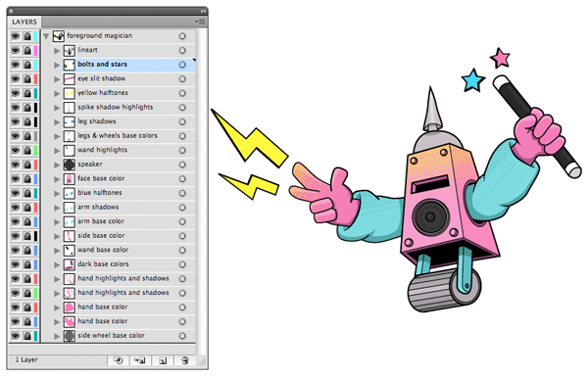This screenshot has height=379, width=588.
Task: Click Make/Release Clipping Mask icon at panel bottom
Action: tap(119, 360)
